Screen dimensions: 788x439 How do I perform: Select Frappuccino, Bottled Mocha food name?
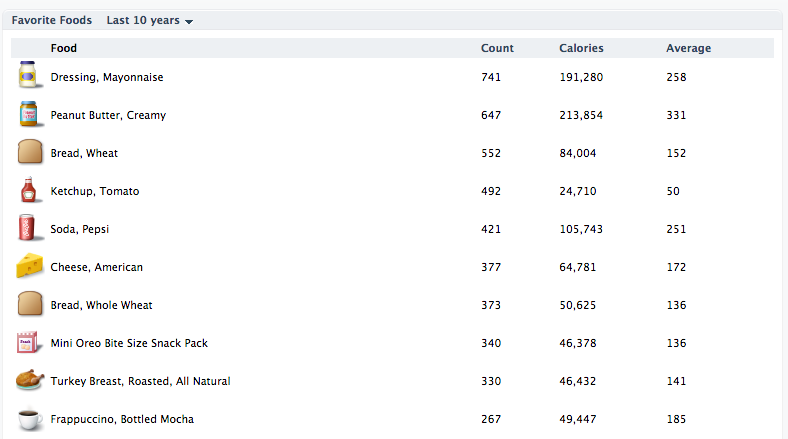(122, 419)
